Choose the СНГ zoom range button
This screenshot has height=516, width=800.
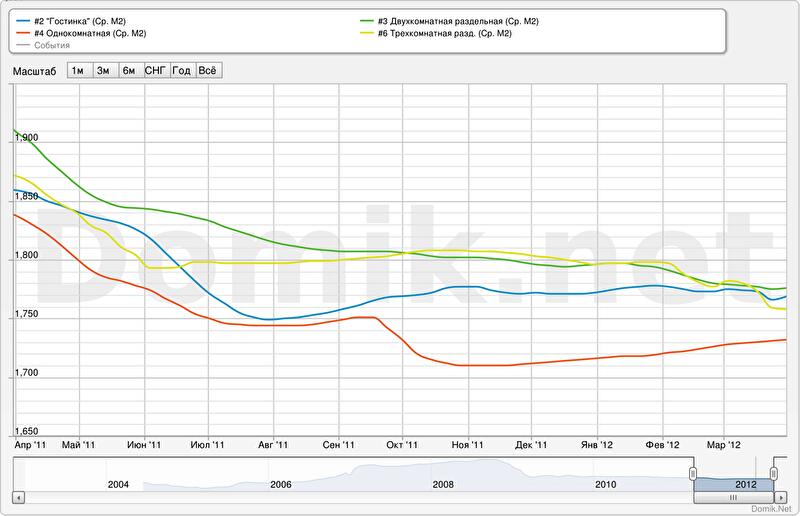pos(156,70)
